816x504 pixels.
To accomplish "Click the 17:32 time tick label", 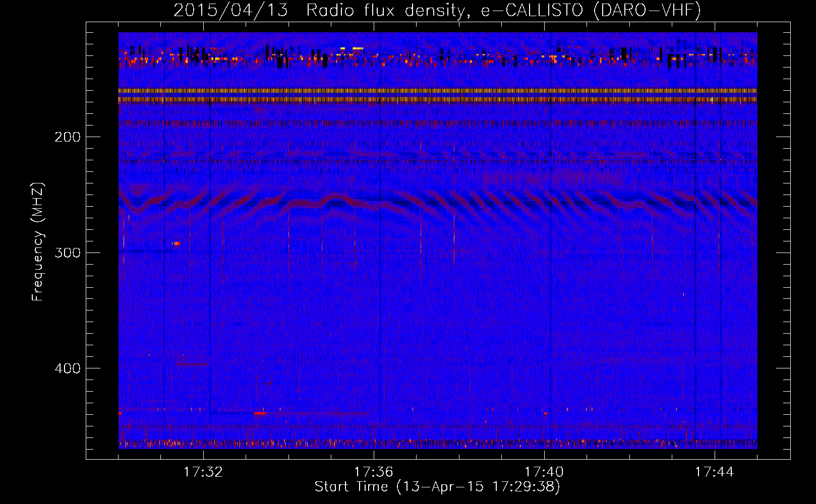I will 203,472.
